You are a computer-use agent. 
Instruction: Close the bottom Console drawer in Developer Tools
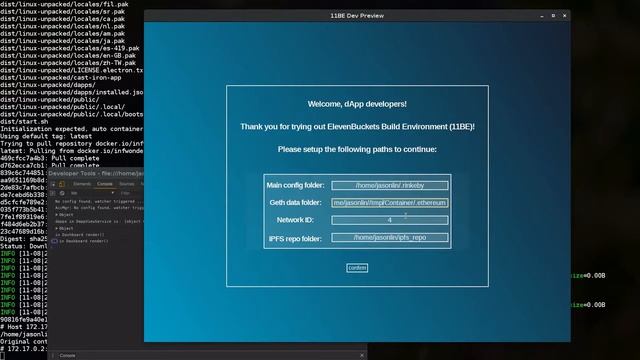(x=362, y=356)
